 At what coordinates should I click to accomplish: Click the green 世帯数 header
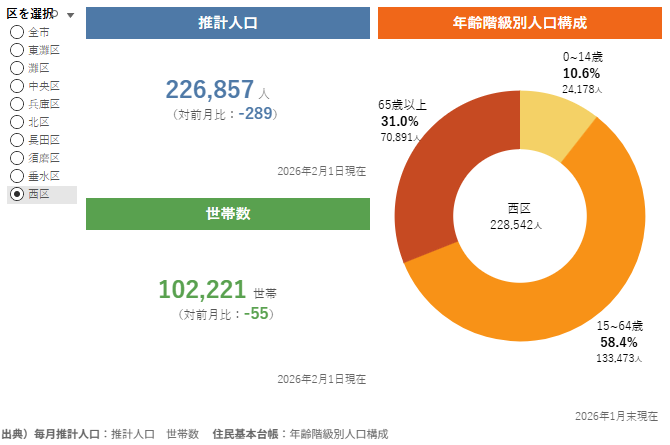228,214
